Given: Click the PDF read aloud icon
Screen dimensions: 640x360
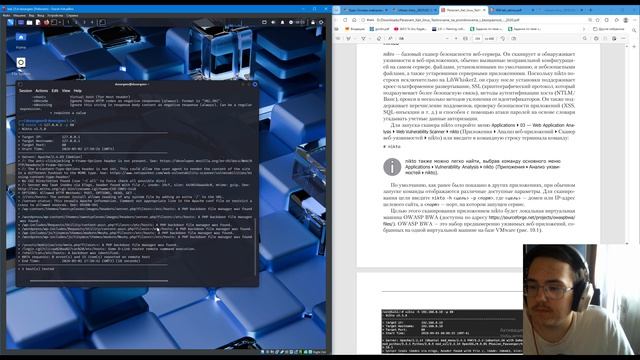Looking at the screenshot, I should 390,38.
